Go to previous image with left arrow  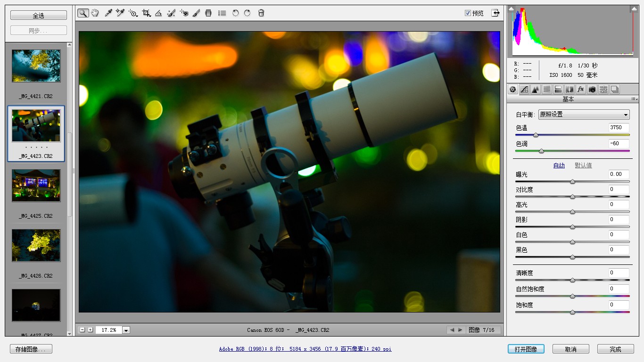pyautogui.click(x=452, y=330)
